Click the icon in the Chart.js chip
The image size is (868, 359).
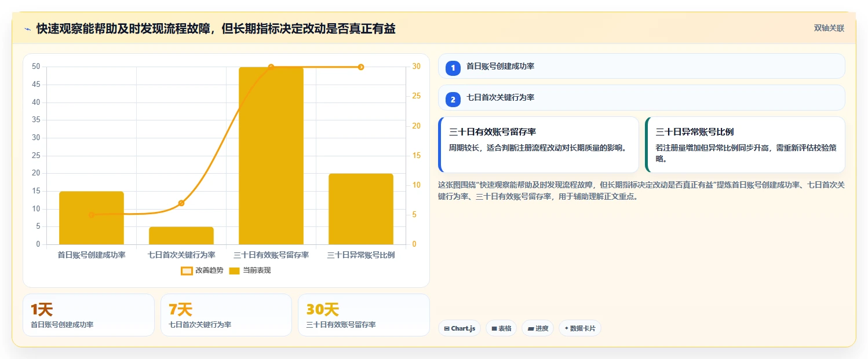click(x=447, y=329)
